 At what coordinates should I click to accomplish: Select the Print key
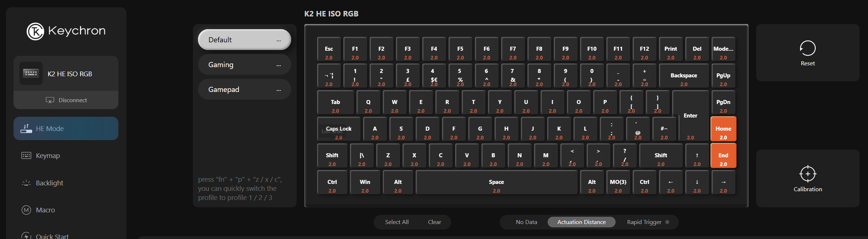pos(671,49)
